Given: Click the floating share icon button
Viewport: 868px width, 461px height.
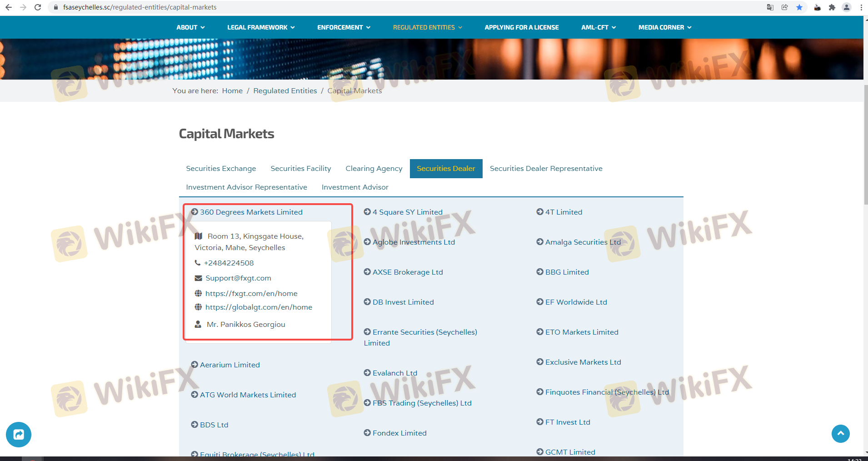Looking at the screenshot, I should coord(19,435).
